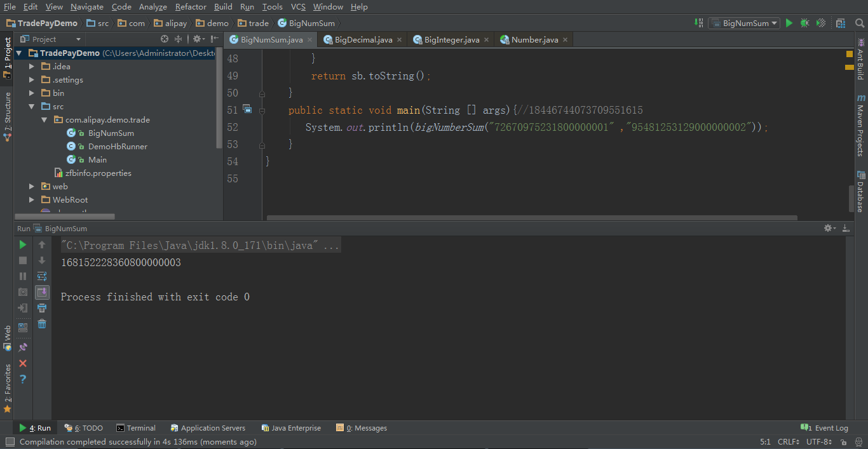
Task: Close the Run tab with red X
Action: pos(23,363)
